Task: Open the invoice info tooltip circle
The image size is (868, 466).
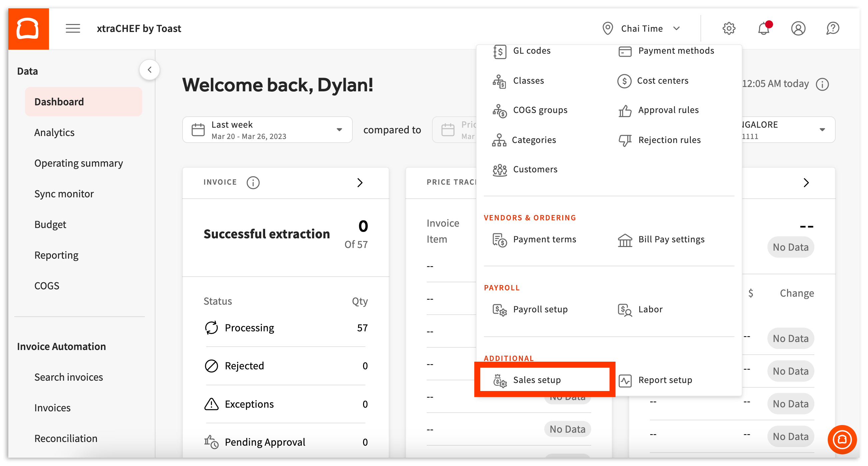Action: [253, 182]
